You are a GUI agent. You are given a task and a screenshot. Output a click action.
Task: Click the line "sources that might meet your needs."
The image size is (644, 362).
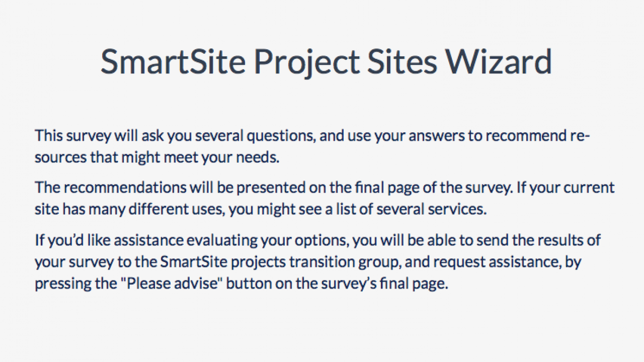coord(157,157)
